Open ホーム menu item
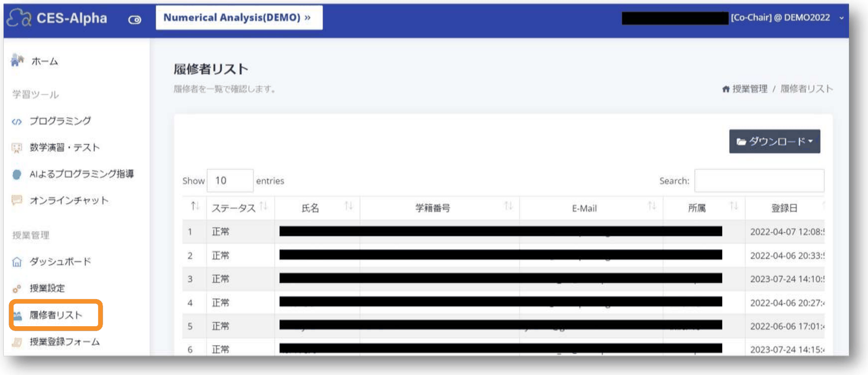Viewport: 868px width, 375px height. (x=44, y=61)
